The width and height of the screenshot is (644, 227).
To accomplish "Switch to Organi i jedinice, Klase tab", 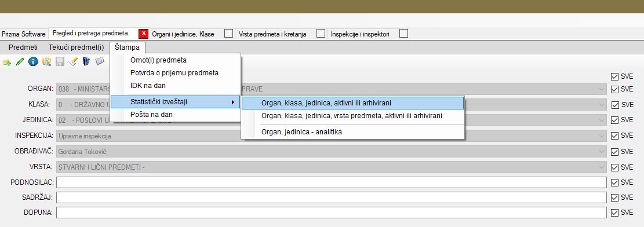I will click(183, 34).
